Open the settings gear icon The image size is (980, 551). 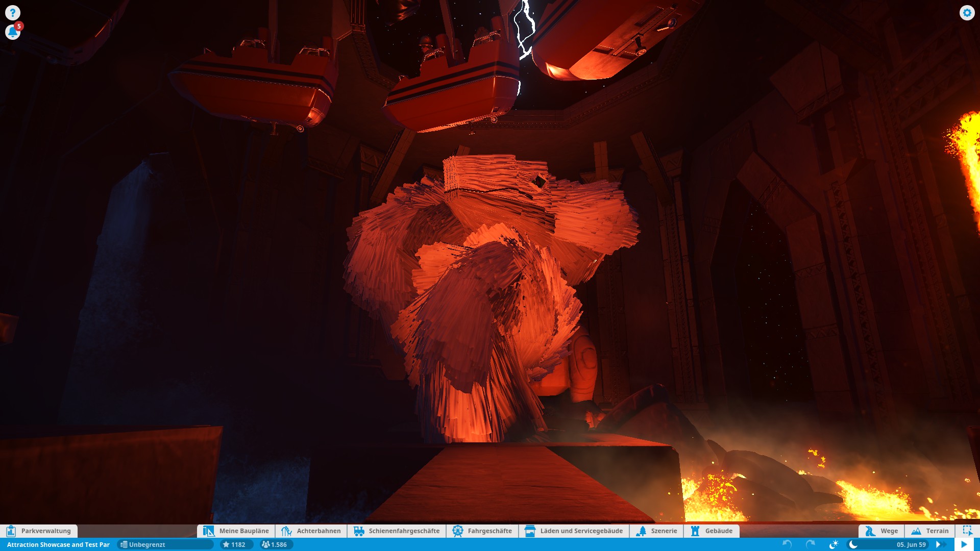pyautogui.click(x=967, y=13)
